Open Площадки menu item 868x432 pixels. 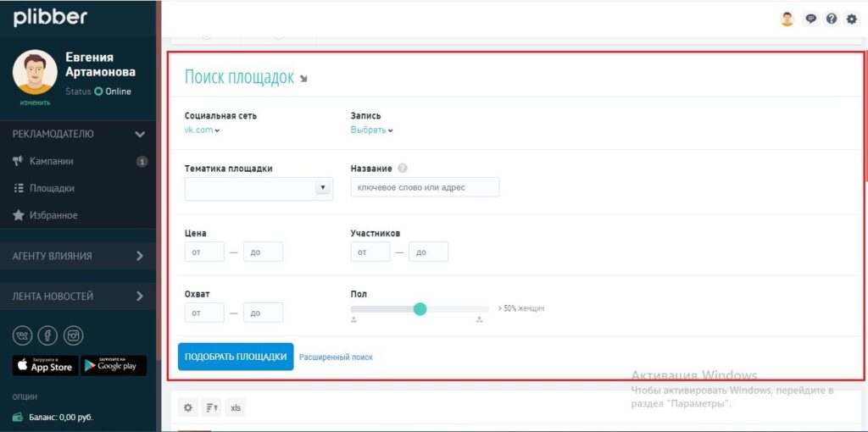click(x=52, y=189)
